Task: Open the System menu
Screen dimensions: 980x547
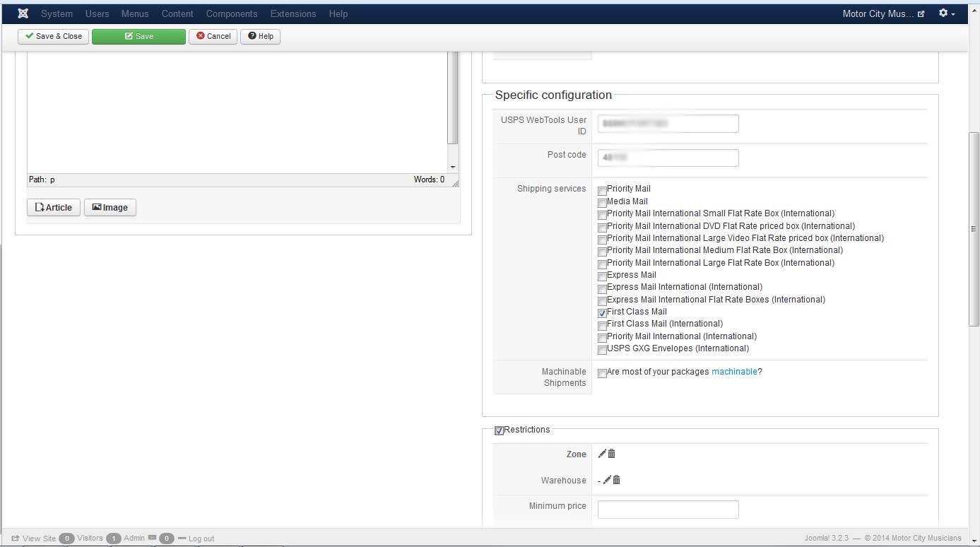Action: 57,13
